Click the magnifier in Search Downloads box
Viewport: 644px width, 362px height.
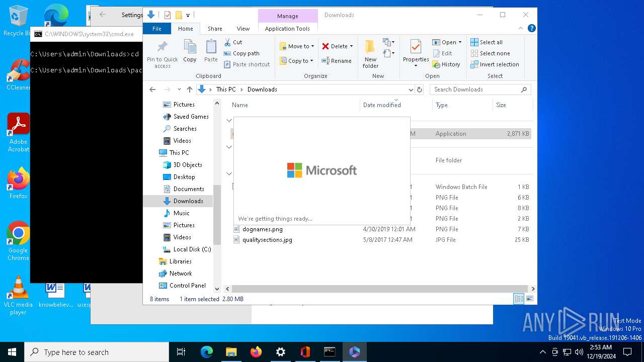(524, 89)
